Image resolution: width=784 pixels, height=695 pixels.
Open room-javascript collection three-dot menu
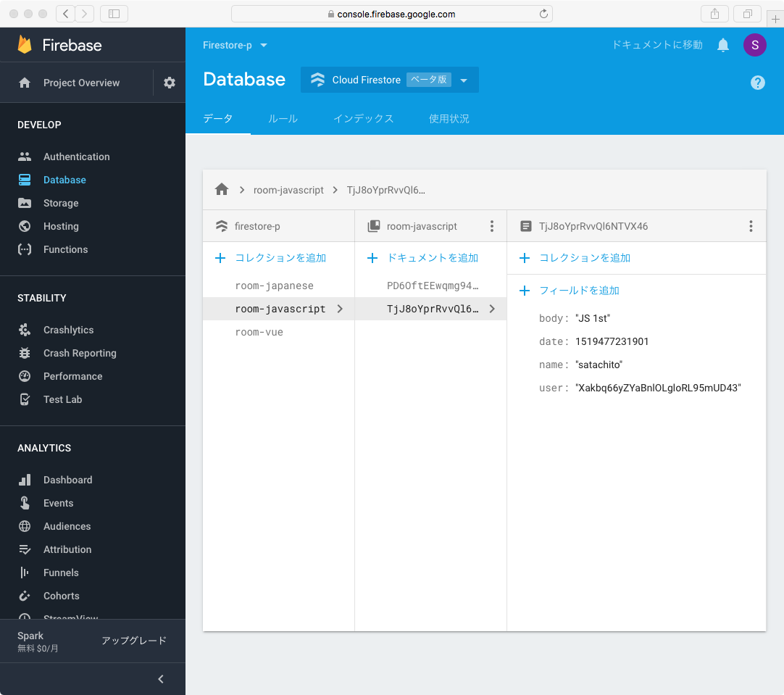pos(492,226)
